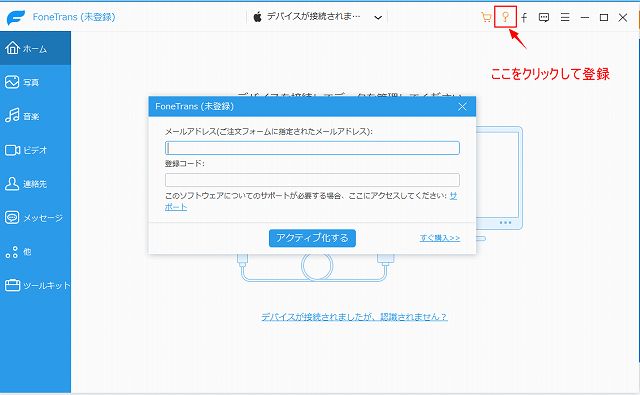This screenshot has height=395, width=640.
Task: Expand the device selection dropdown arrow
Action: 378,18
